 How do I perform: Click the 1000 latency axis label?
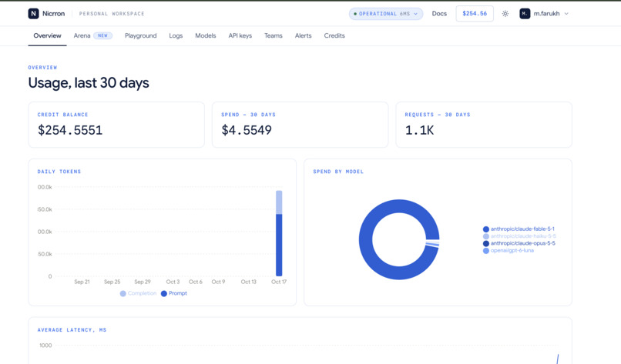45,346
